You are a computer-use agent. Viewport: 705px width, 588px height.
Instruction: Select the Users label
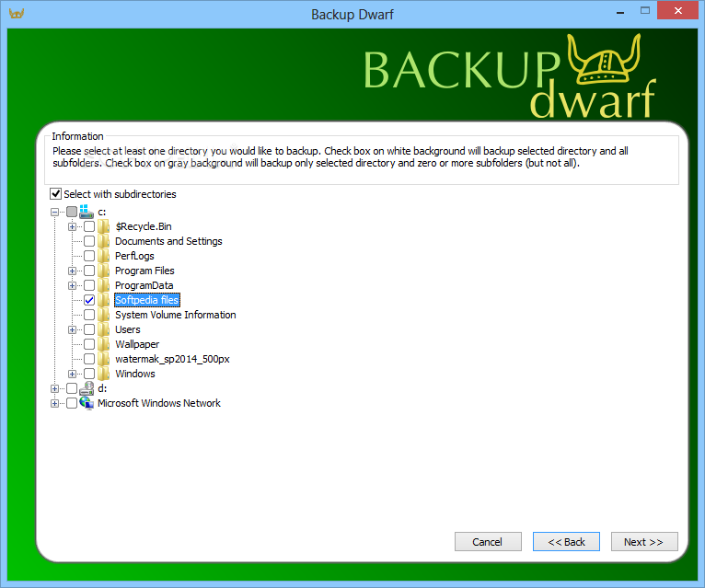(128, 329)
